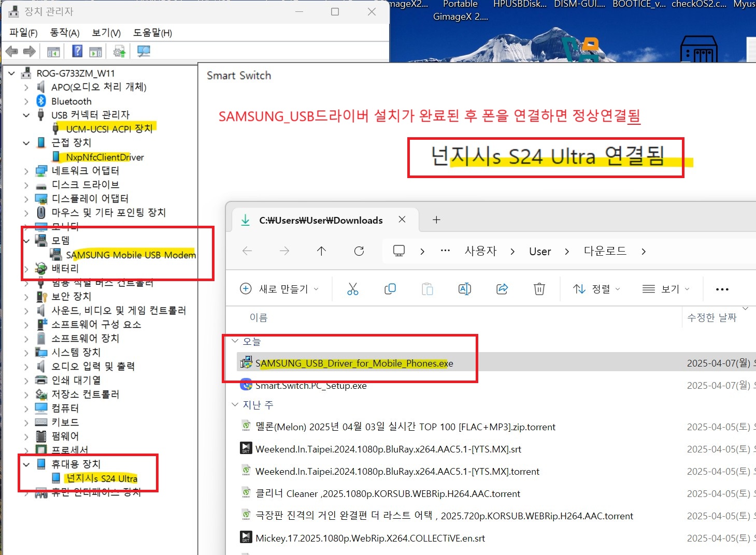Open 도움말(H) menu in Device Manager
The width and height of the screenshot is (756, 555).
(x=152, y=33)
